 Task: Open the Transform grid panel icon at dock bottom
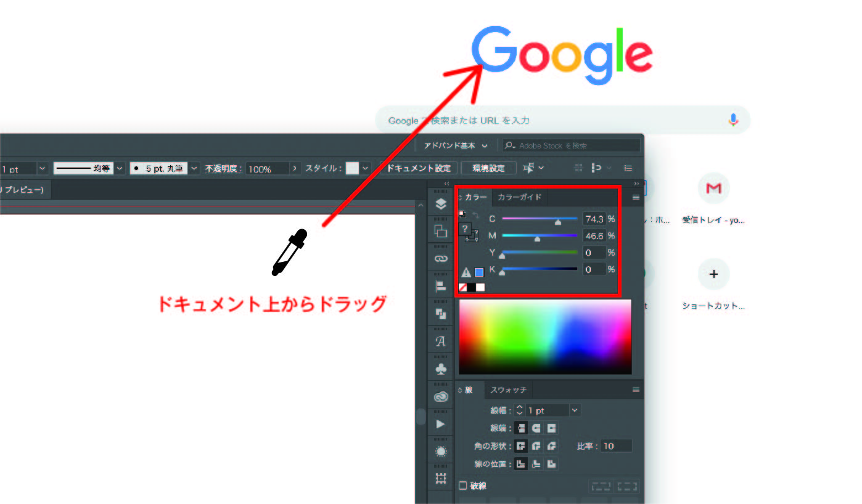440,479
